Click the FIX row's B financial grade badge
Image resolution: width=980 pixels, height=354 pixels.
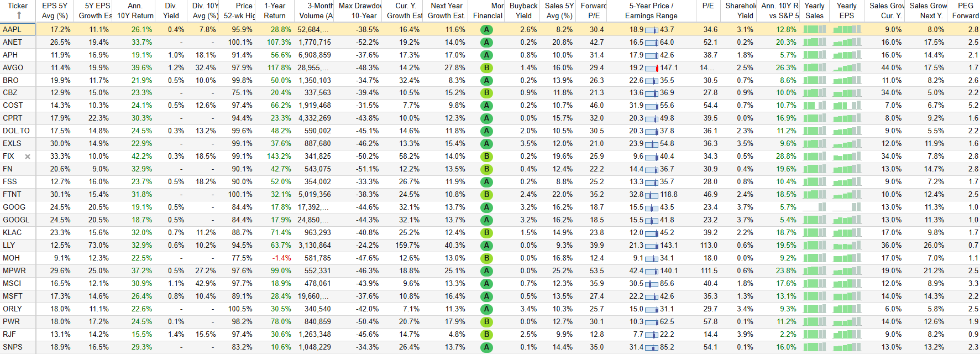(x=486, y=157)
